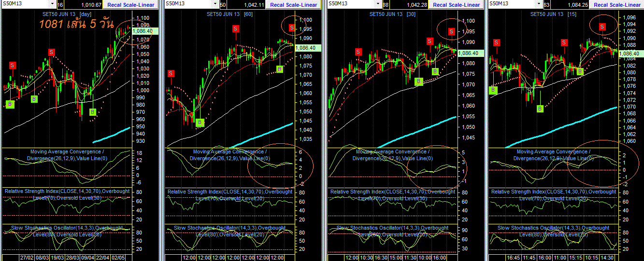Click the rightmost Sell marker on the [15] chart
This screenshot has width=644, height=261.
(x=602, y=27)
